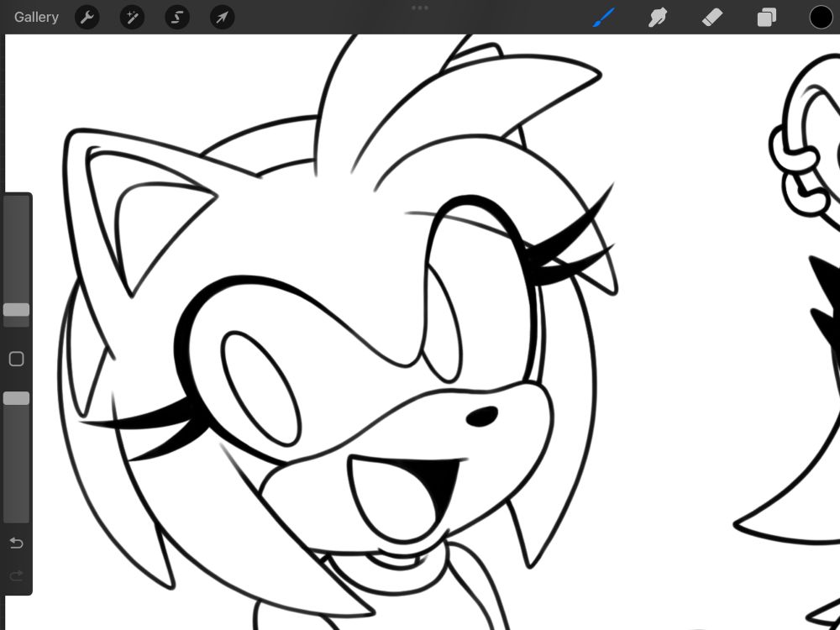Open the Actions wrench menu
The height and width of the screenshot is (630, 840).
click(87, 18)
